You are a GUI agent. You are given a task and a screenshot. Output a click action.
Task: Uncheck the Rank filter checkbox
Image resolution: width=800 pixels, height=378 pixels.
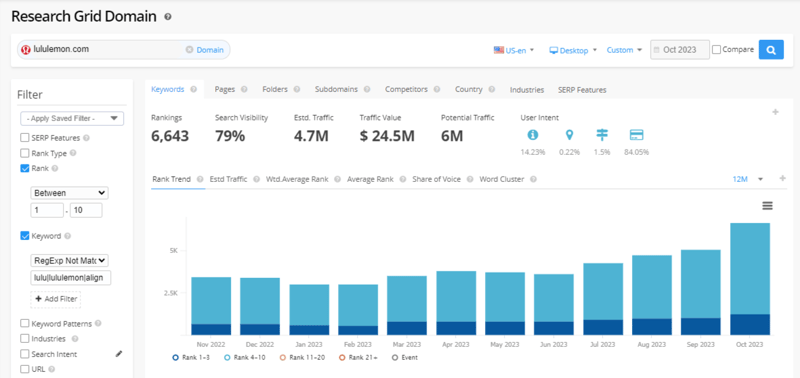pos(24,168)
